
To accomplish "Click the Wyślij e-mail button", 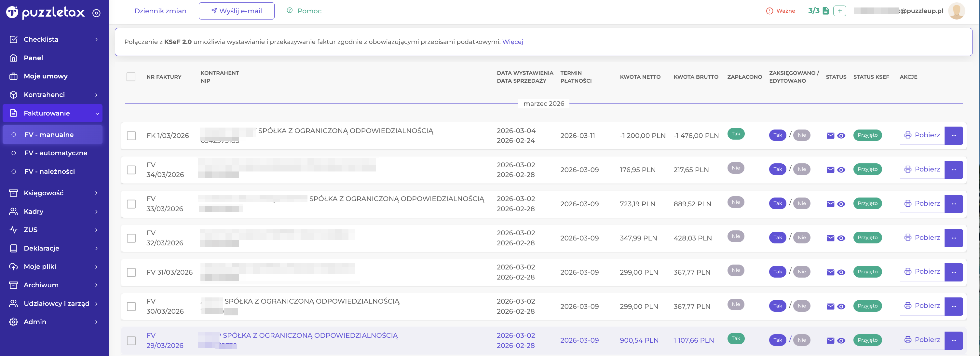I will click(x=236, y=11).
